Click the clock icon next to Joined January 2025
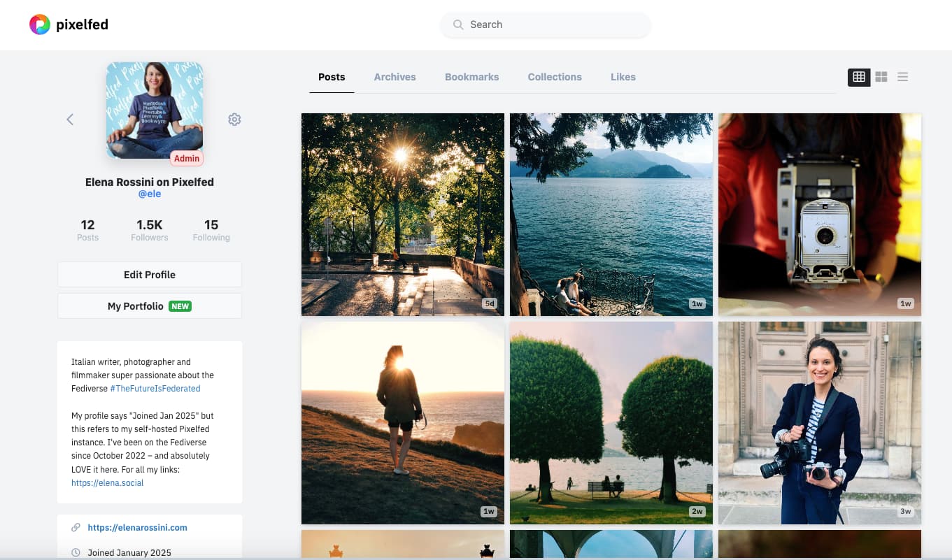The height and width of the screenshot is (560, 952). (x=75, y=552)
